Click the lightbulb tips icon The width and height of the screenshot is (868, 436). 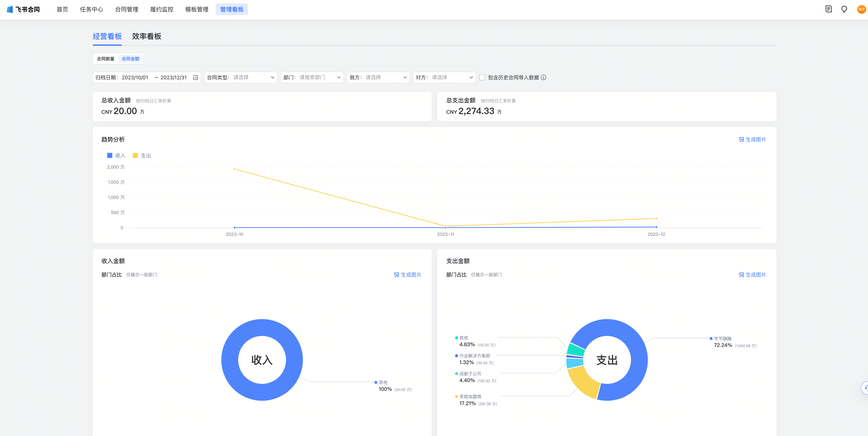(844, 9)
